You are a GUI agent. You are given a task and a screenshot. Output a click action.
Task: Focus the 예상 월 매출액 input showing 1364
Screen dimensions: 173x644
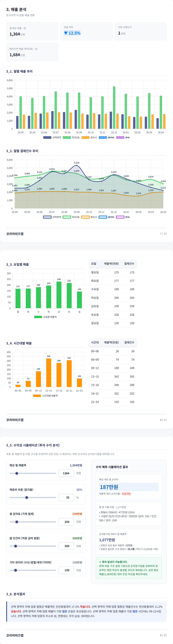click(x=66, y=473)
